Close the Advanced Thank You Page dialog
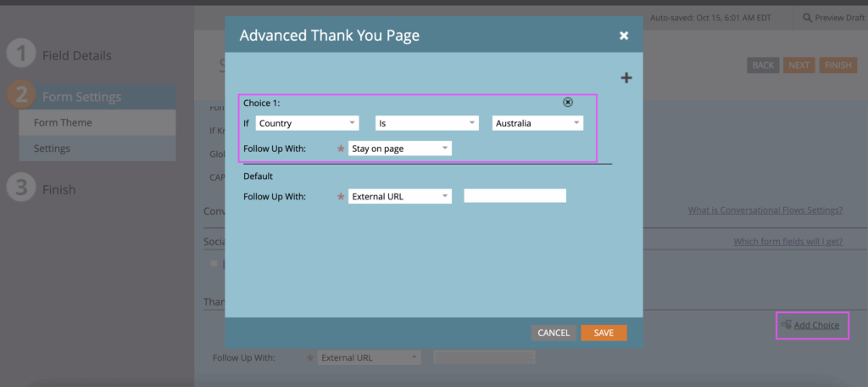The image size is (868, 387). click(x=624, y=36)
